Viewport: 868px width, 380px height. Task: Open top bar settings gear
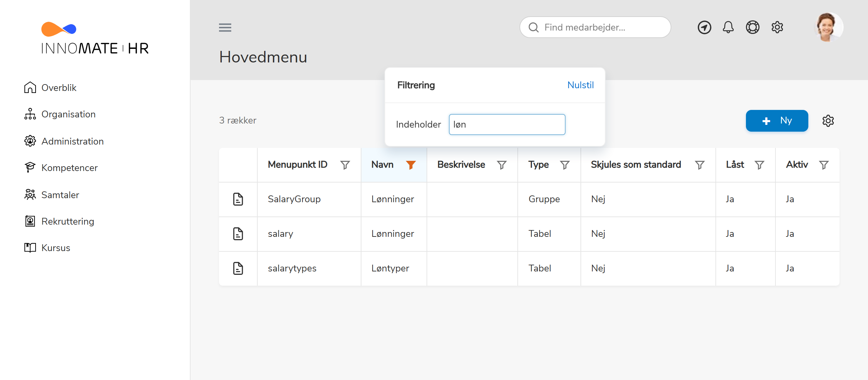pyautogui.click(x=777, y=27)
